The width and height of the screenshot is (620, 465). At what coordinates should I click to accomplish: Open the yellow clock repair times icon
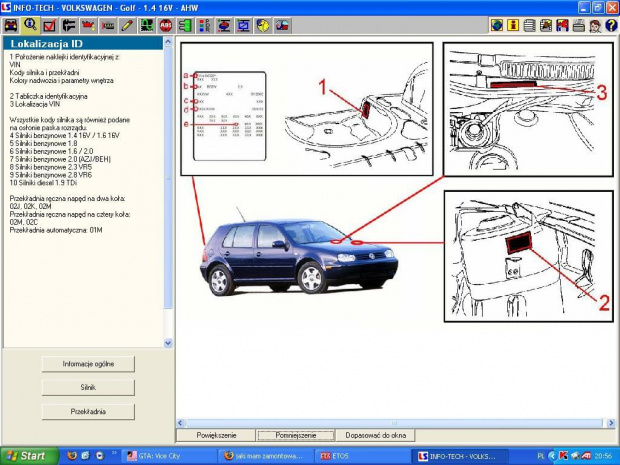263,26
